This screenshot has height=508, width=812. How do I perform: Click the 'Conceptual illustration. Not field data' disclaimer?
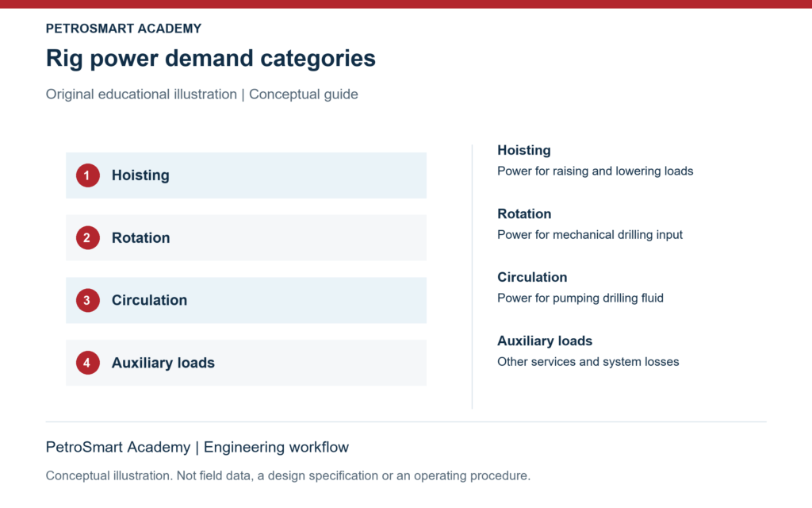(x=288, y=476)
